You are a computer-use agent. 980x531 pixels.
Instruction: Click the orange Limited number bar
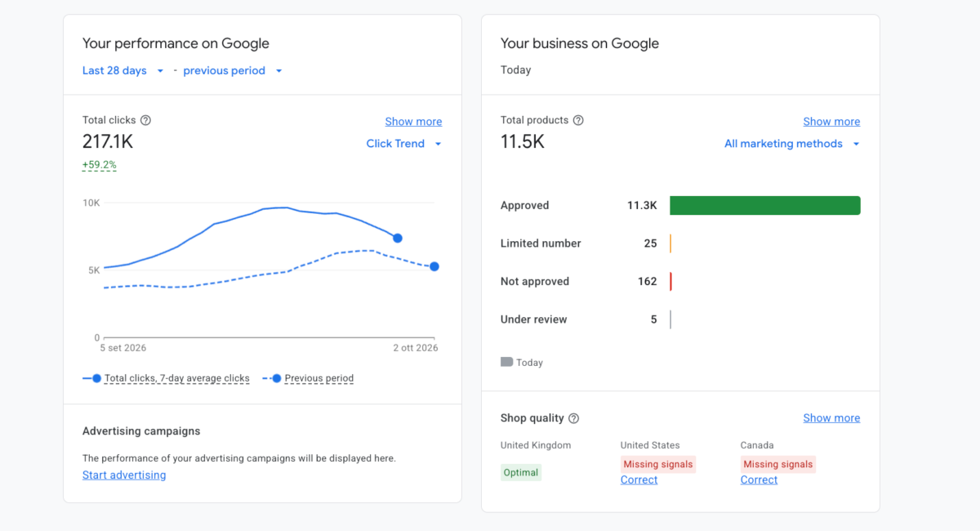[x=670, y=243]
